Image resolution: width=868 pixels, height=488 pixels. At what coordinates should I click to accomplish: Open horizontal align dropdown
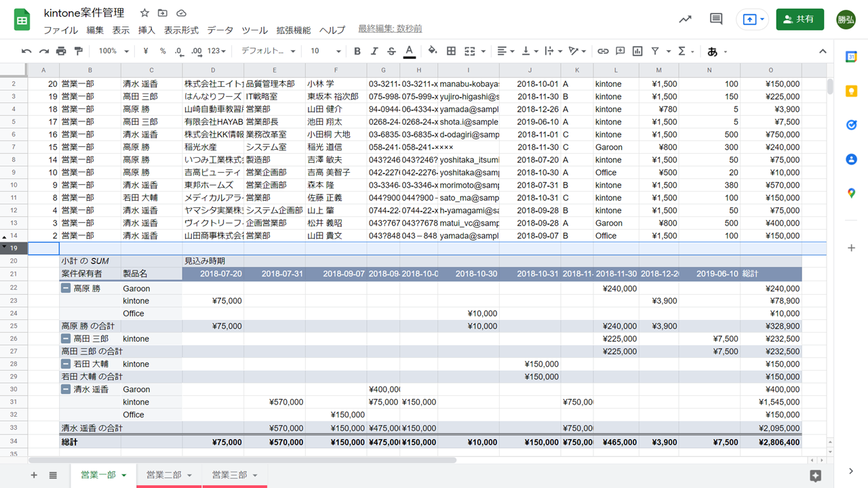point(505,51)
